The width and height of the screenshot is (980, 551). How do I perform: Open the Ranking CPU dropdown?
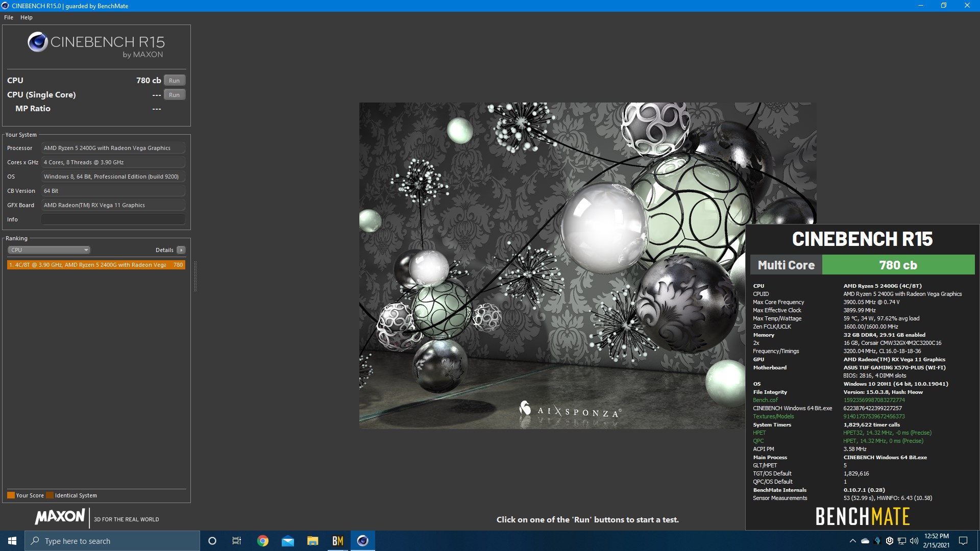[49, 250]
